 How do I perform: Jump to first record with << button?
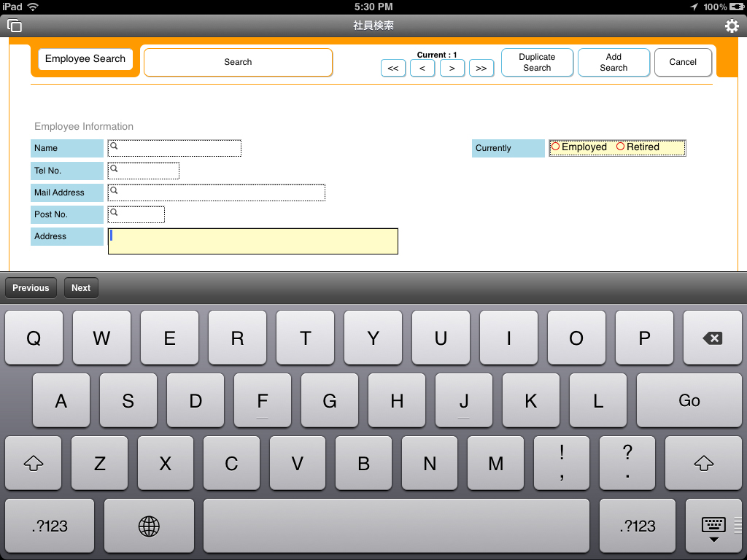pos(393,69)
